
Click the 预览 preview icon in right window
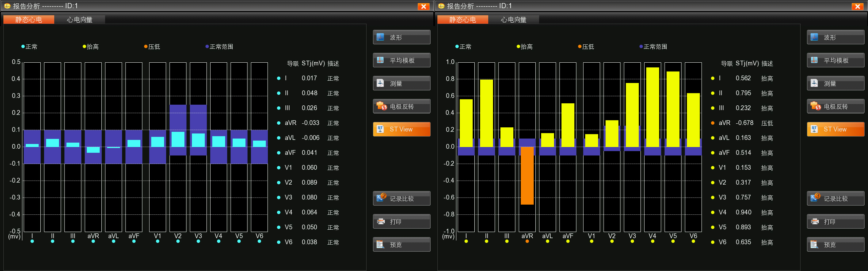pos(814,244)
